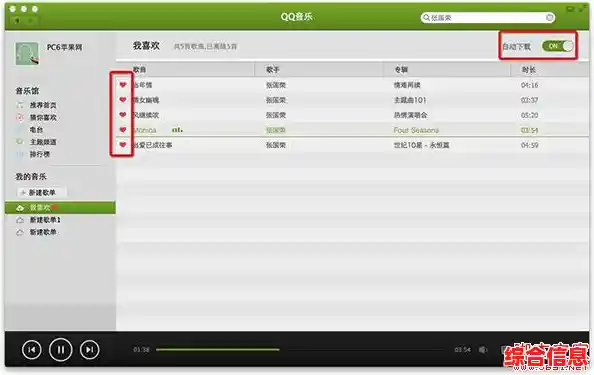Focus the search field in the title bar
Image resolution: width=594 pixels, height=375 pixels.
click(x=488, y=17)
